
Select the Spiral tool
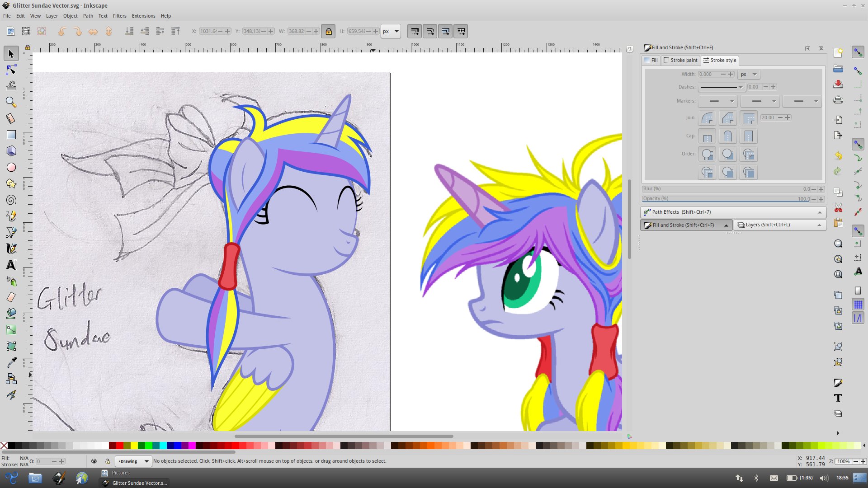pos(11,200)
